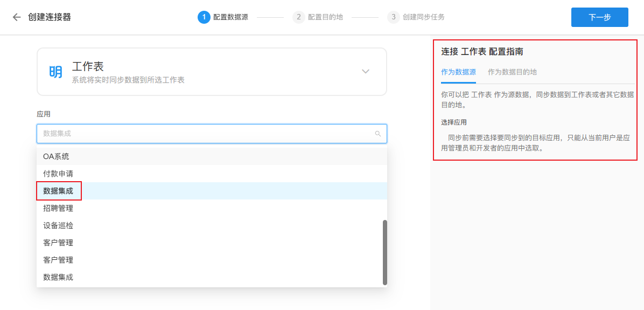Click the step 3 创建同步任务 circle

click(393, 17)
